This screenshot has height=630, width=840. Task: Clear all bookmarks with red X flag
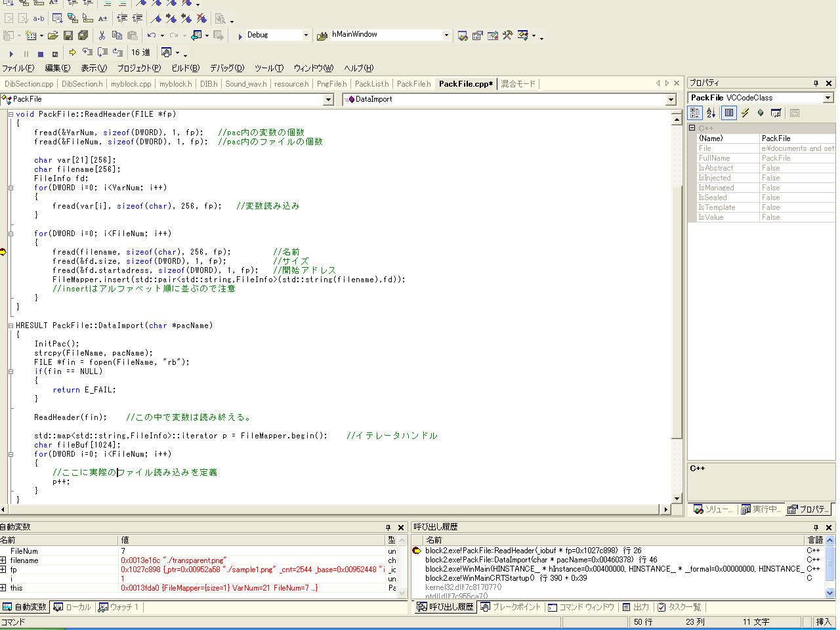coord(201,18)
